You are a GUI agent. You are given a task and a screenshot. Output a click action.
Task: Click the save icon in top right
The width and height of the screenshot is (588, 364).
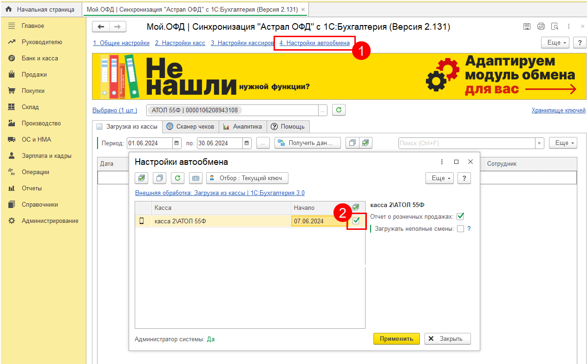click(x=527, y=26)
